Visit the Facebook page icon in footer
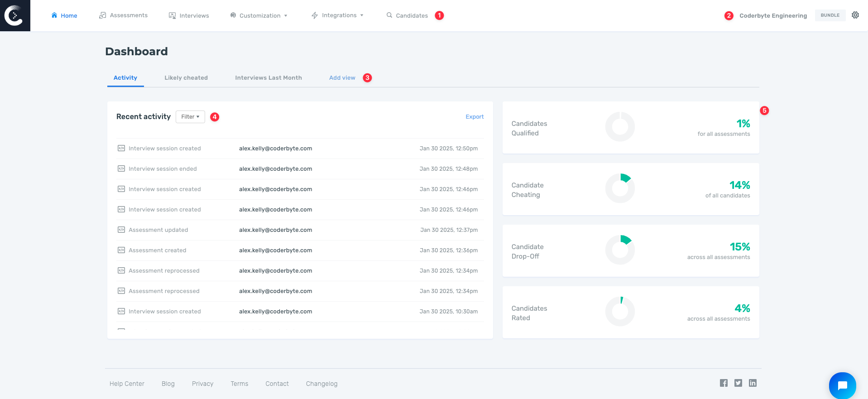The image size is (868, 399). click(724, 383)
